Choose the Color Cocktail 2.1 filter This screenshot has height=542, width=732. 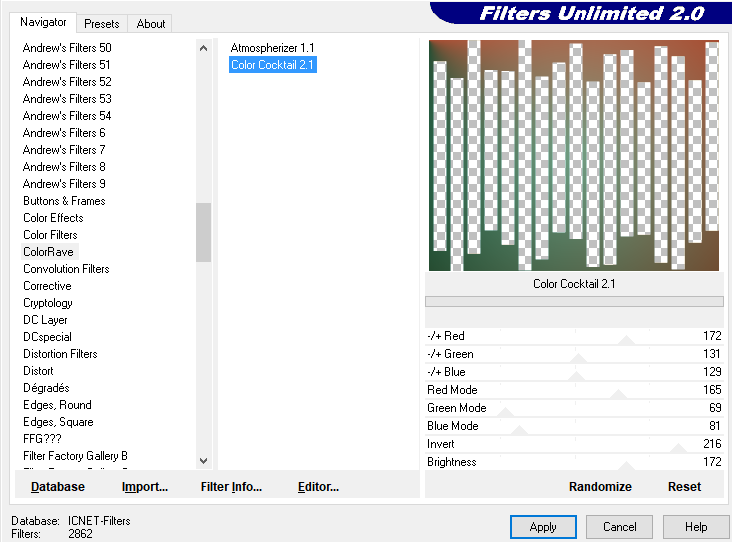(x=273, y=65)
